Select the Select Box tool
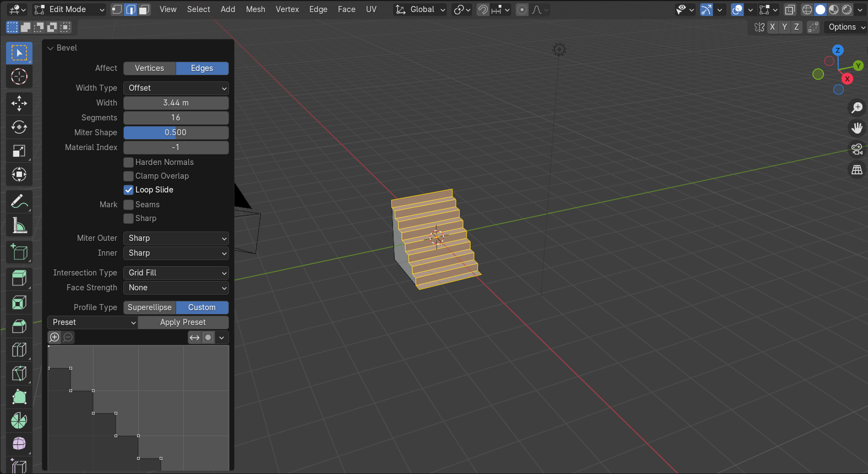The width and height of the screenshot is (868, 474). click(19, 53)
